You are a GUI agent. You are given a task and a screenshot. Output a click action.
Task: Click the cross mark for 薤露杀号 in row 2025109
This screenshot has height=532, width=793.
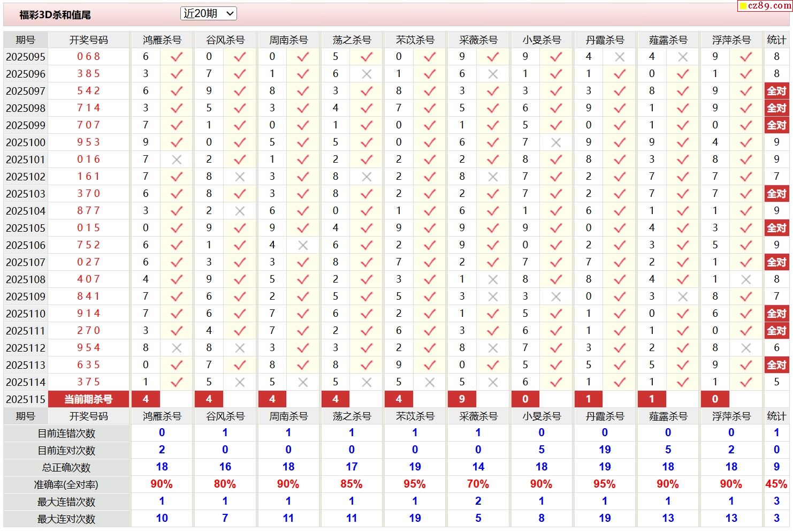683,297
